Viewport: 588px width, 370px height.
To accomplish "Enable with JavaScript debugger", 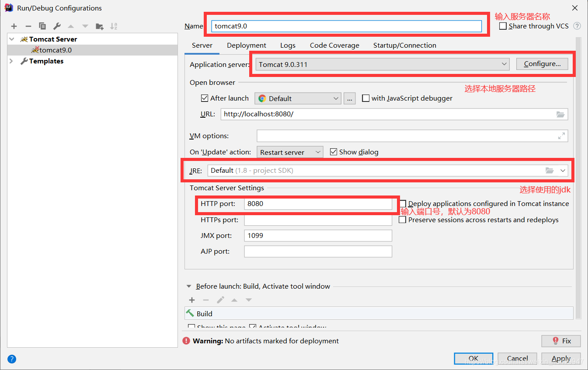I will click(365, 98).
